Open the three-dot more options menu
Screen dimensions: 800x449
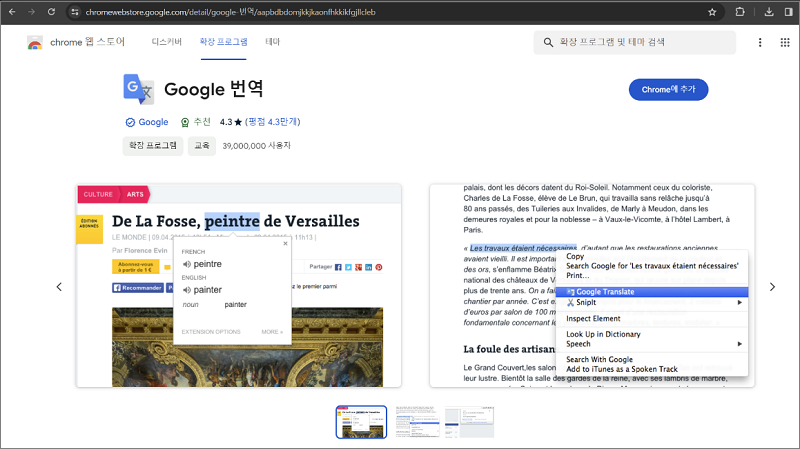[760, 42]
